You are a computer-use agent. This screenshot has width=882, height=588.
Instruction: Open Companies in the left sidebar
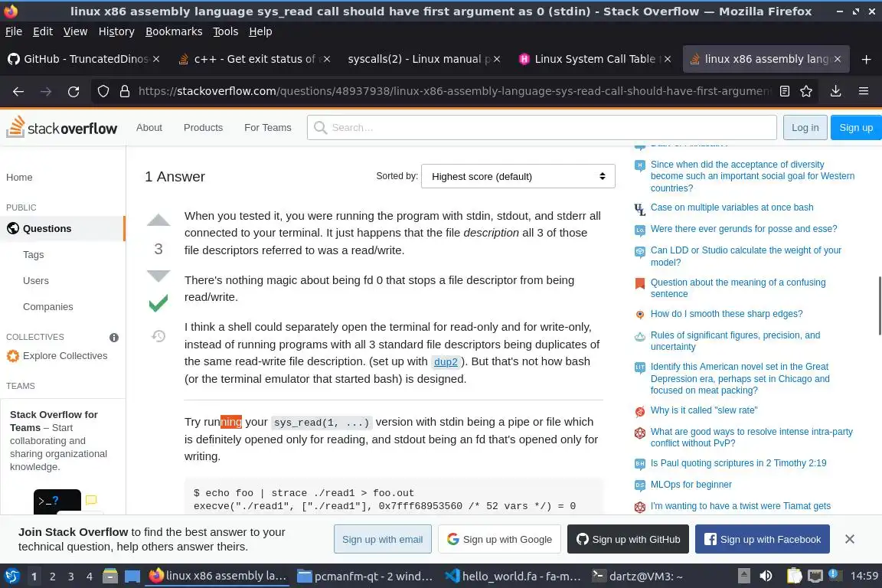click(47, 307)
